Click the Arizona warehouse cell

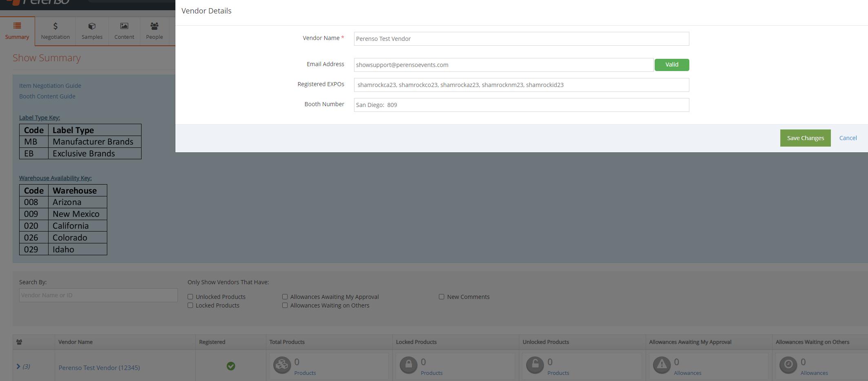pyautogui.click(x=77, y=202)
